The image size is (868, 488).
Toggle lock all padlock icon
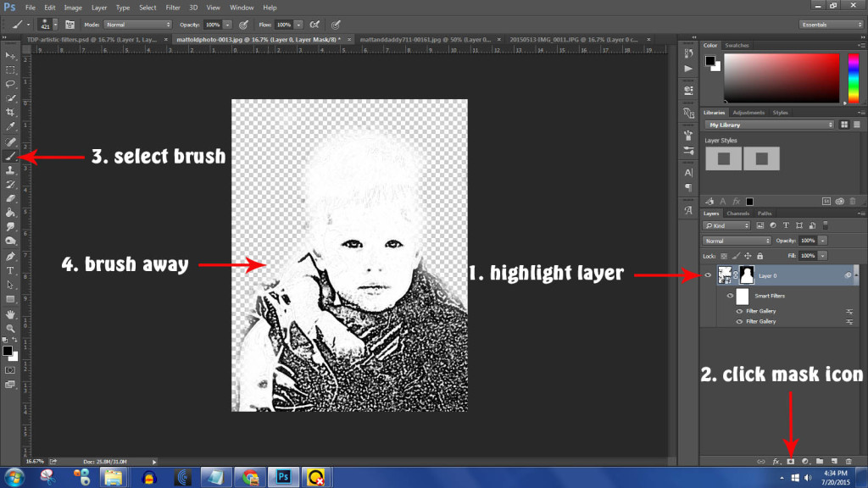tap(760, 256)
